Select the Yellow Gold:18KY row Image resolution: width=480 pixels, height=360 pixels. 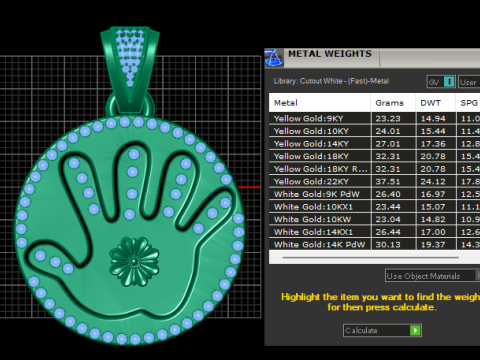[x=374, y=156]
